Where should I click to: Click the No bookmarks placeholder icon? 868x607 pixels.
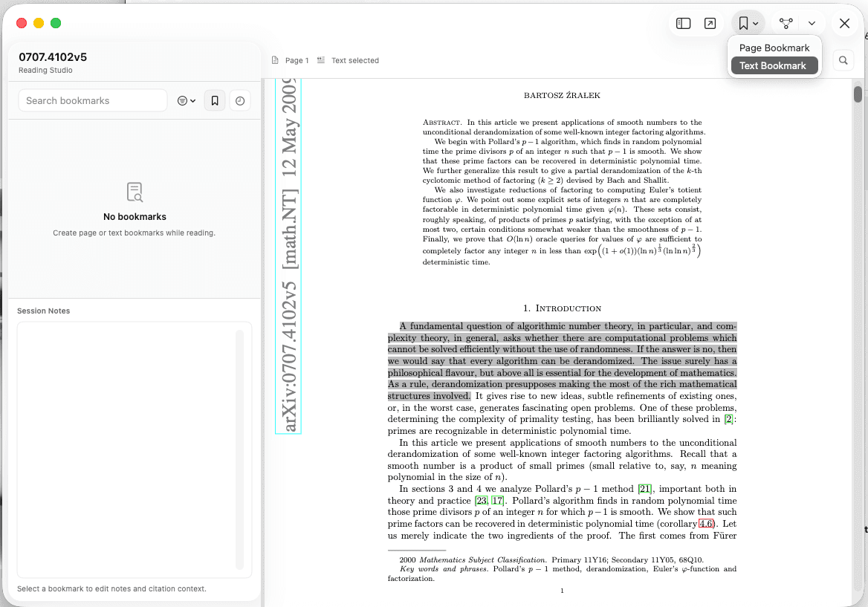coord(135,192)
